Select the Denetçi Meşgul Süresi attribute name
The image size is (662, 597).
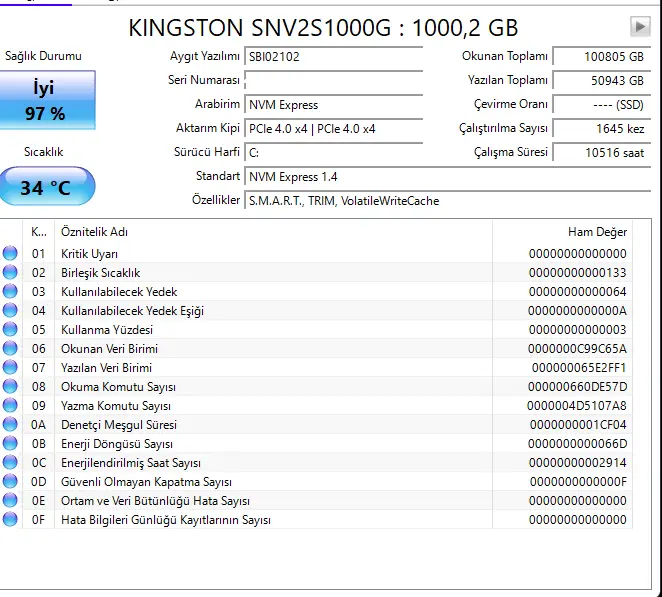(x=119, y=425)
